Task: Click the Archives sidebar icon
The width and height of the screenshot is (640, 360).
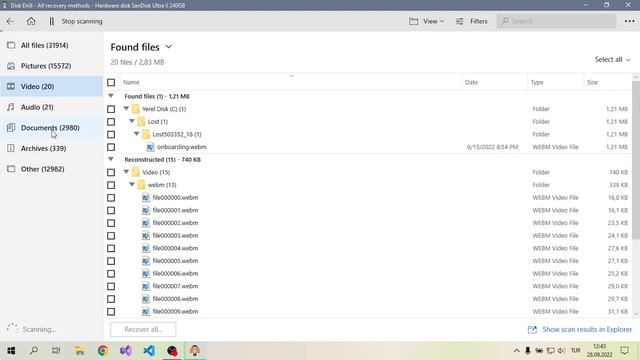Action: (11, 148)
